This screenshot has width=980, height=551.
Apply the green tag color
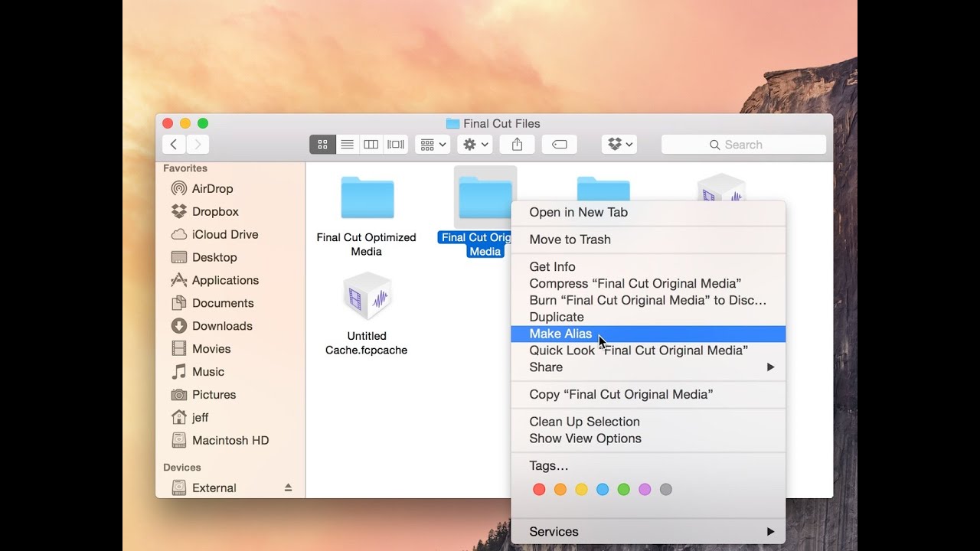[623, 489]
